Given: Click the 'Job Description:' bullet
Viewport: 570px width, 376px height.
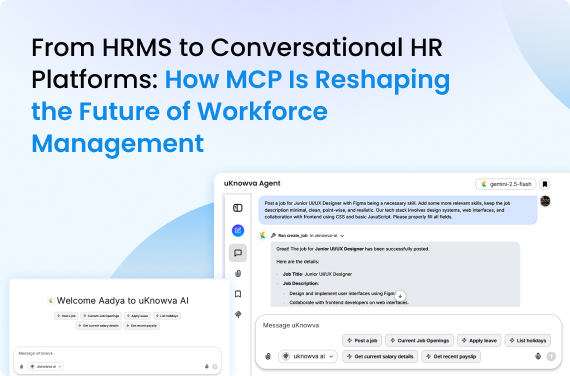Looking at the screenshot, I should click(301, 283).
